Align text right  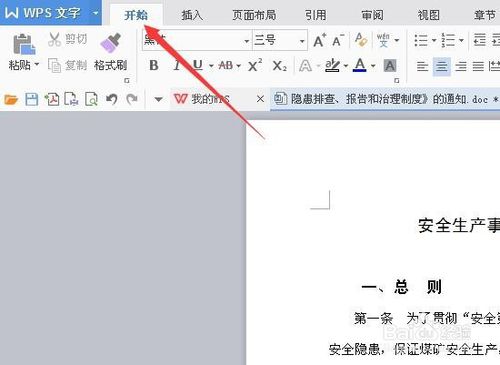[x=461, y=66]
